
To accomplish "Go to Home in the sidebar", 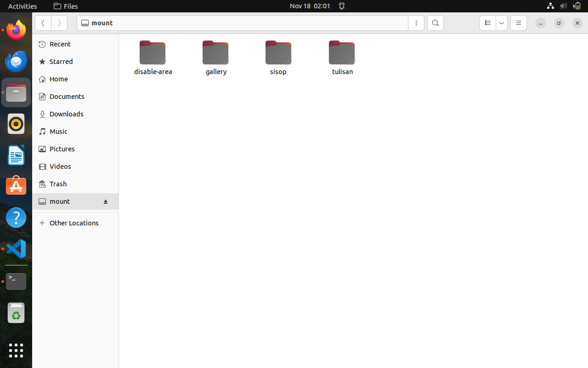I will pos(75,79).
